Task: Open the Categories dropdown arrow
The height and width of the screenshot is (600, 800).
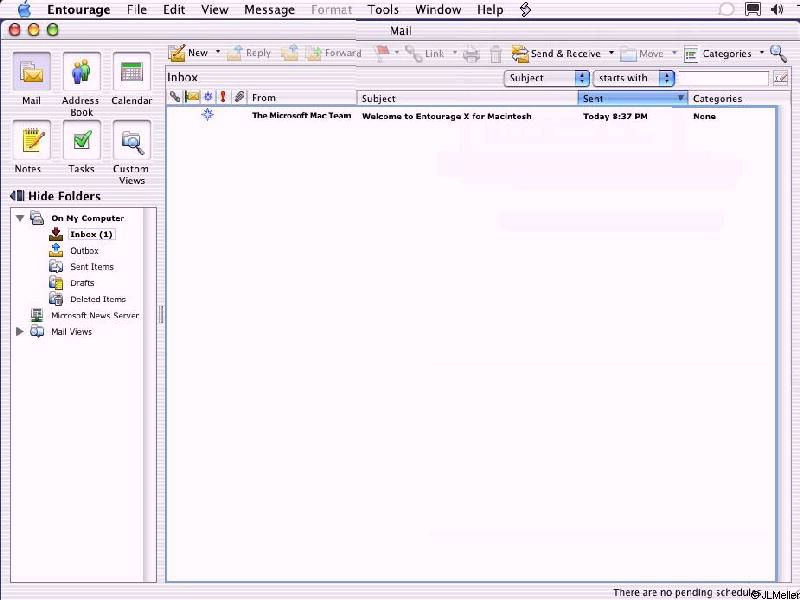Action: point(762,53)
